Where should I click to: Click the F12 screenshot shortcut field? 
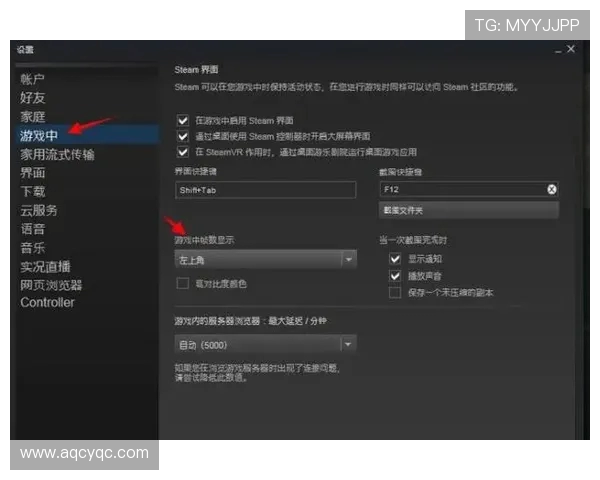469,189
